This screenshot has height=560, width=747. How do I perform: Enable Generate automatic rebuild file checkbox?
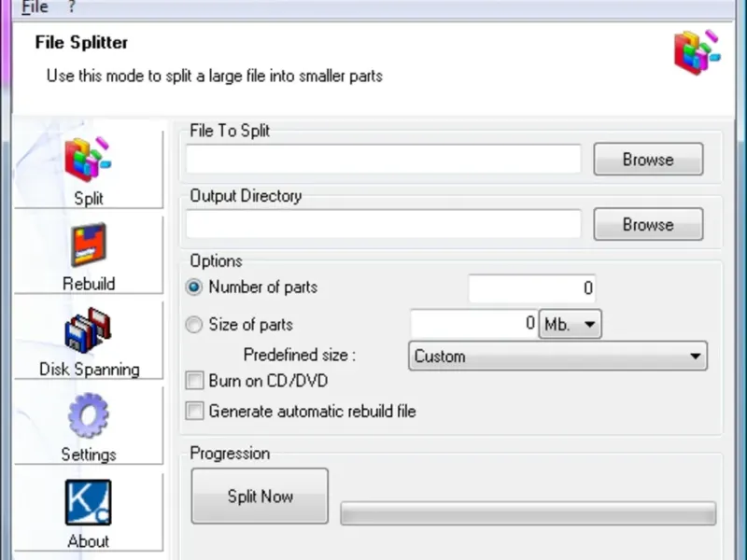(x=194, y=411)
